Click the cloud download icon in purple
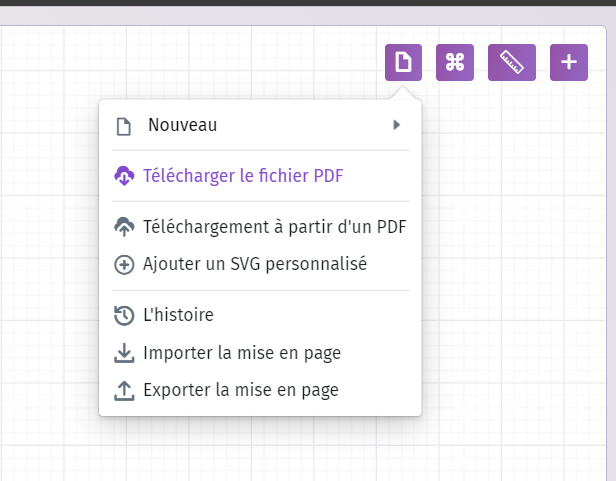This screenshot has height=481, width=616. click(x=124, y=176)
